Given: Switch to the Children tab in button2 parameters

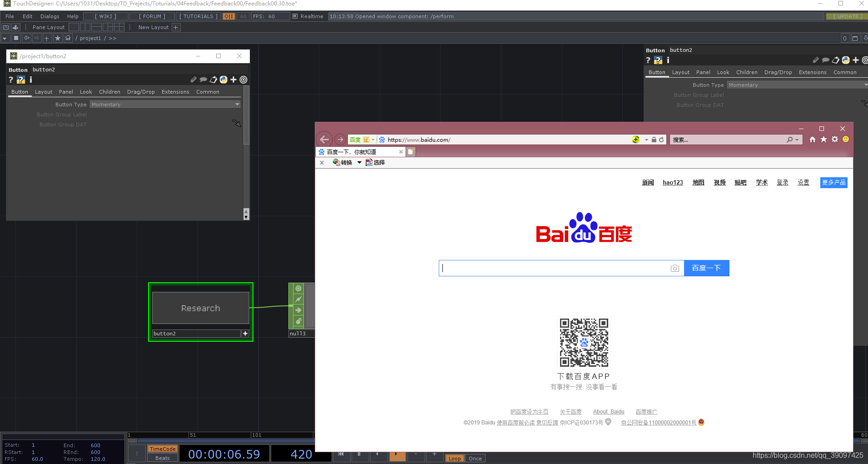Looking at the screenshot, I should coord(109,91).
